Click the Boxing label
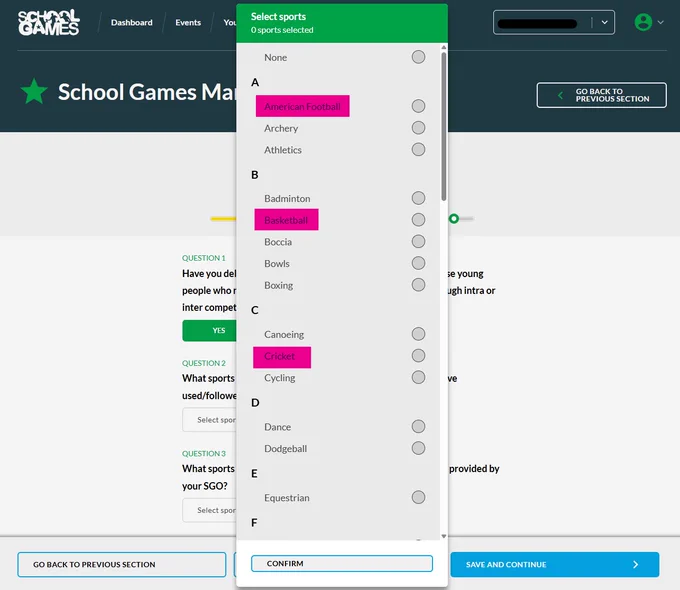This screenshot has height=590, width=680. [x=278, y=285]
